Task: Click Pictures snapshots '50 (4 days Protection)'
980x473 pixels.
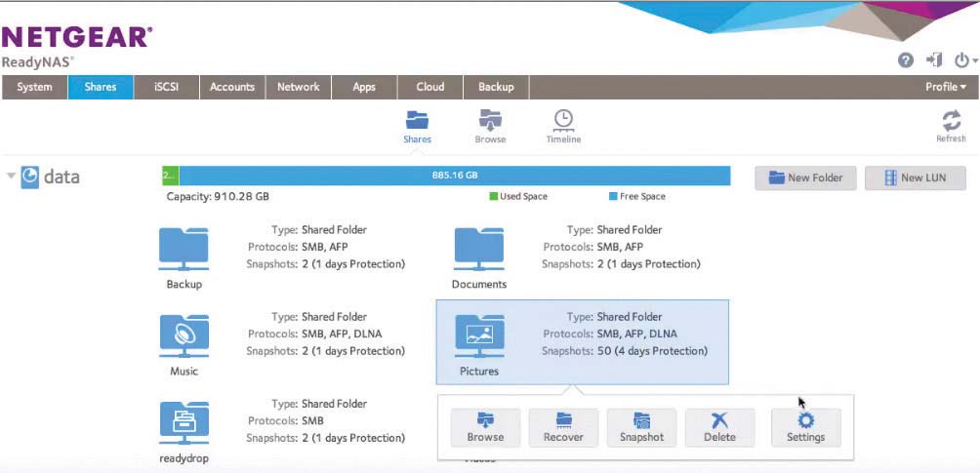Action: [652, 351]
